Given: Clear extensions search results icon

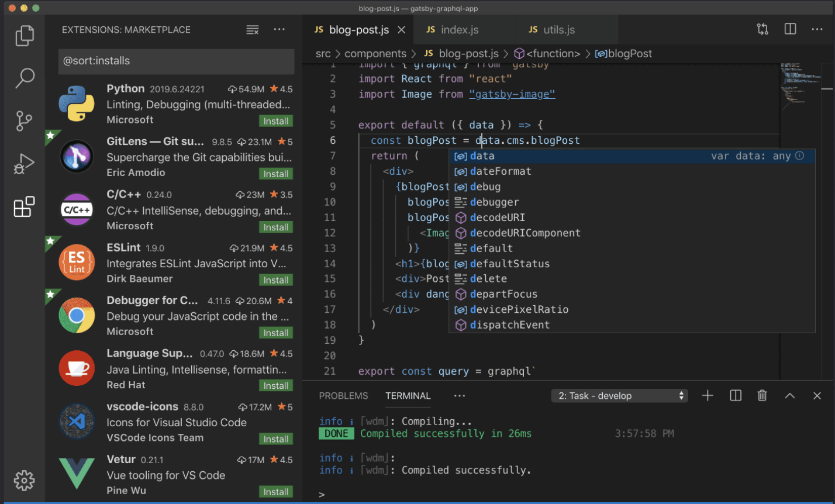Looking at the screenshot, I should pyautogui.click(x=252, y=30).
